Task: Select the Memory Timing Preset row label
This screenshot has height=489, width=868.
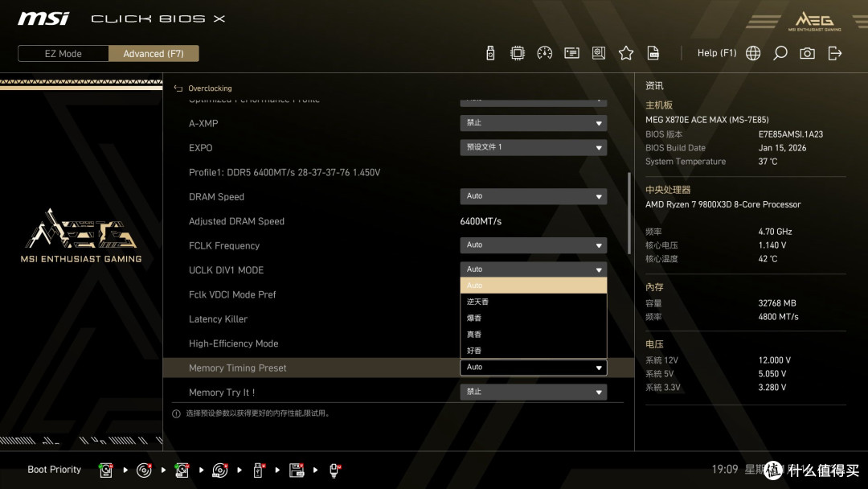Action: (x=237, y=368)
